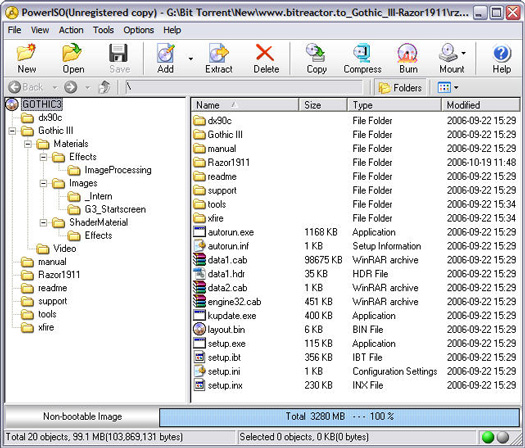Image resolution: width=525 pixels, height=448 pixels.
Task: Click the Add files icon
Action: [x=166, y=53]
